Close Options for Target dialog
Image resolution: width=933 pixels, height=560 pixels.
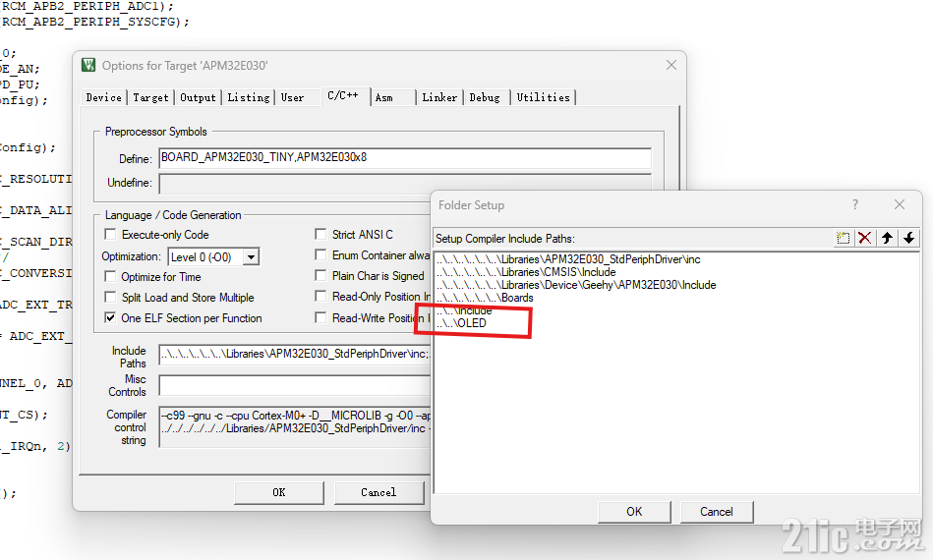pyautogui.click(x=671, y=65)
